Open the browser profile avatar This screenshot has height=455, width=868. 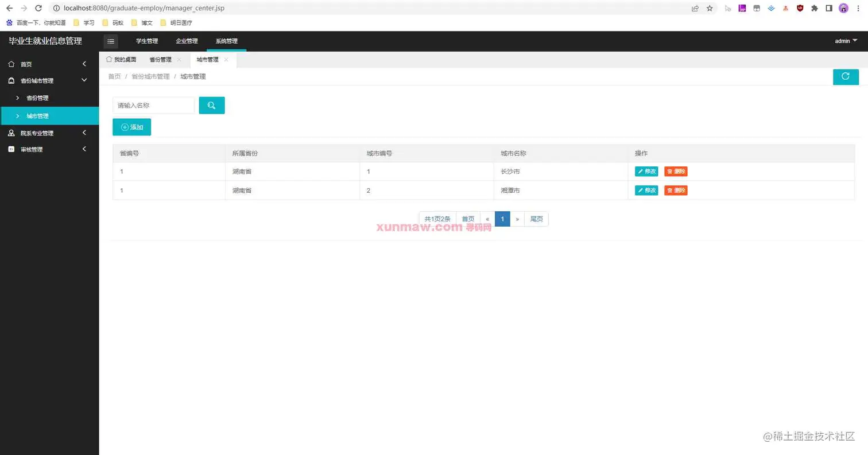[x=843, y=8]
